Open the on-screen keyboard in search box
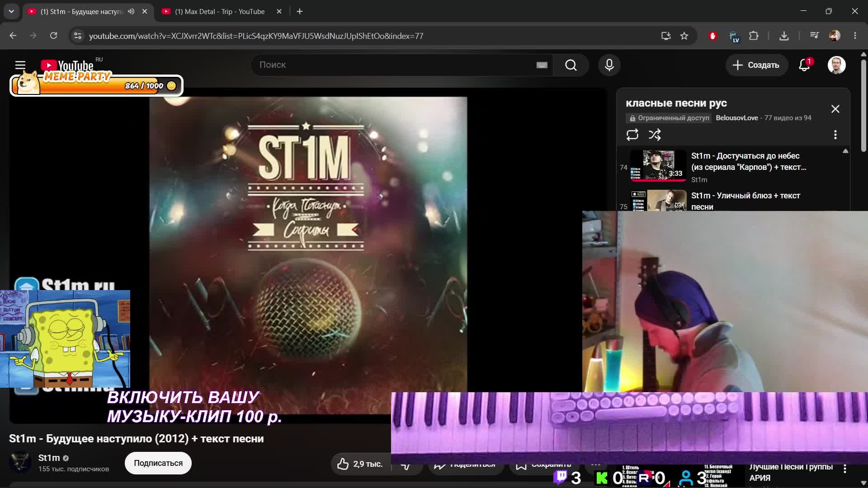Image resolution: width=868 pixels, height=488 pixels. pos(542,65)
